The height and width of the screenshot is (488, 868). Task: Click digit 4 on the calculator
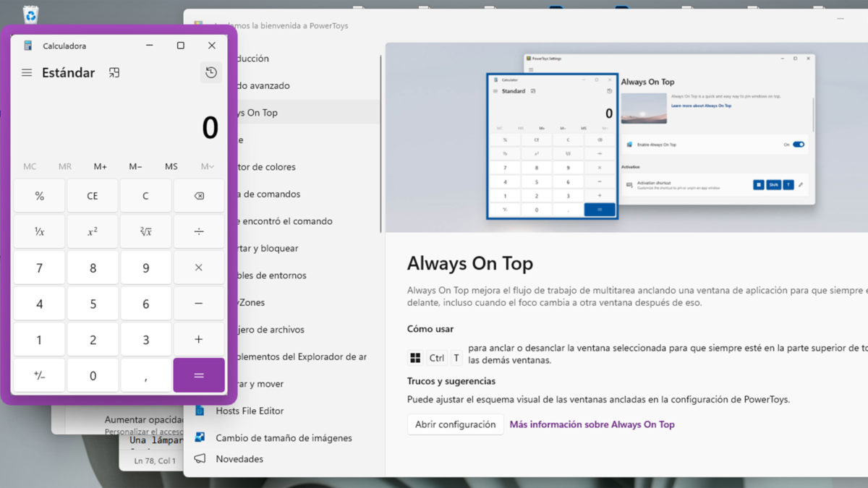pyautogui.click(x=39, y=304)
